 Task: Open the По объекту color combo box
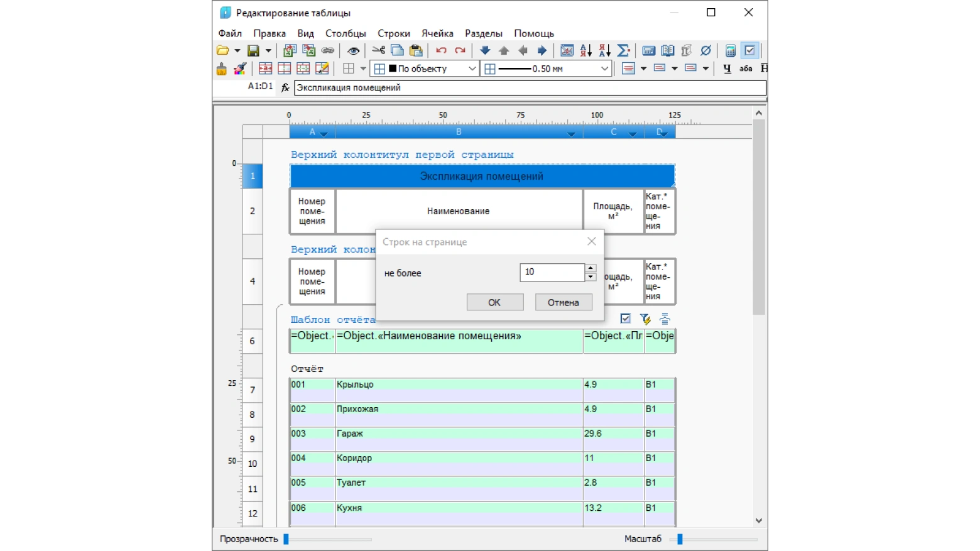point(425,68)
